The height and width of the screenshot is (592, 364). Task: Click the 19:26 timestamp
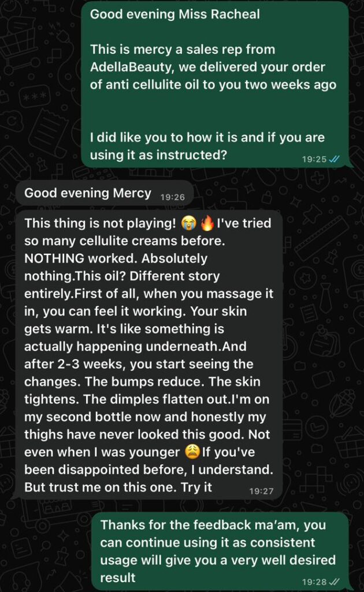172,197
